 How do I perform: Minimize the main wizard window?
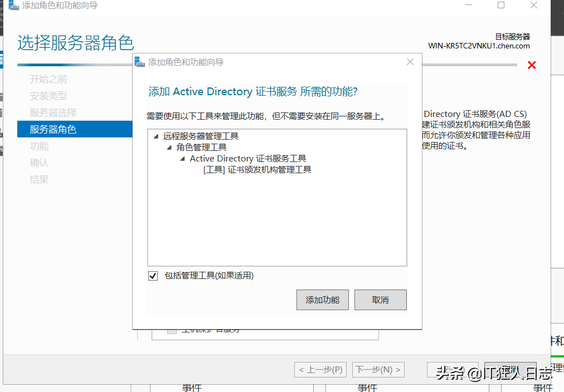point(469,5)
